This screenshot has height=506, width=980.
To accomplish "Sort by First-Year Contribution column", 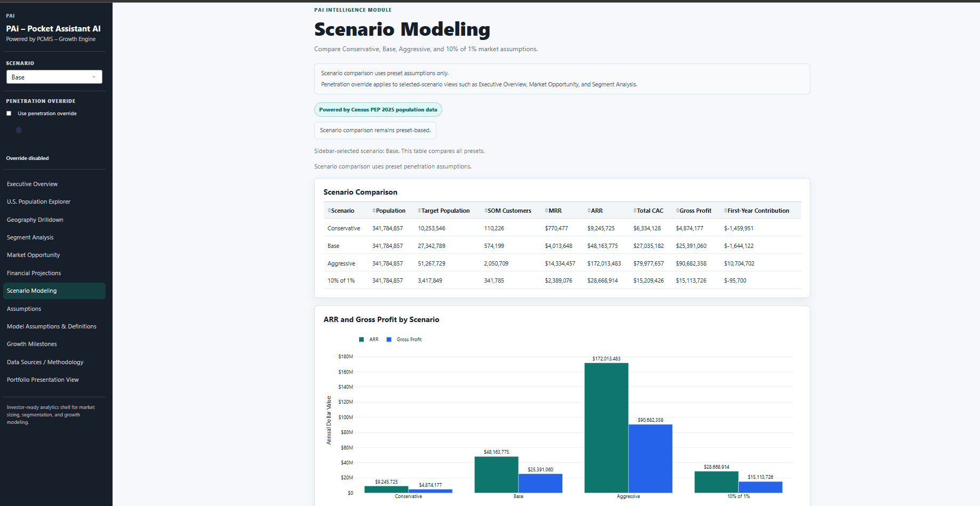I will point(756,211).
